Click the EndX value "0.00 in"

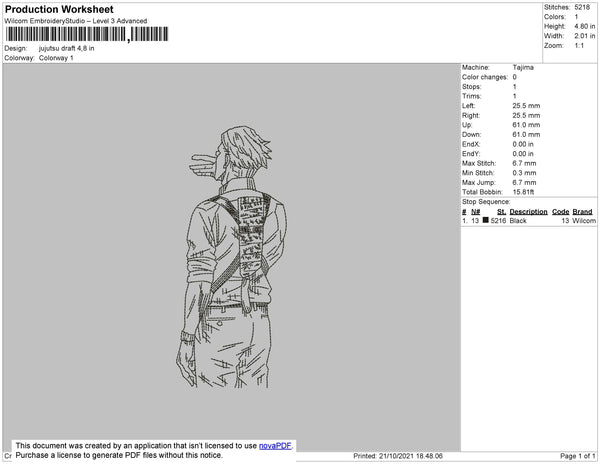(523, 144)
